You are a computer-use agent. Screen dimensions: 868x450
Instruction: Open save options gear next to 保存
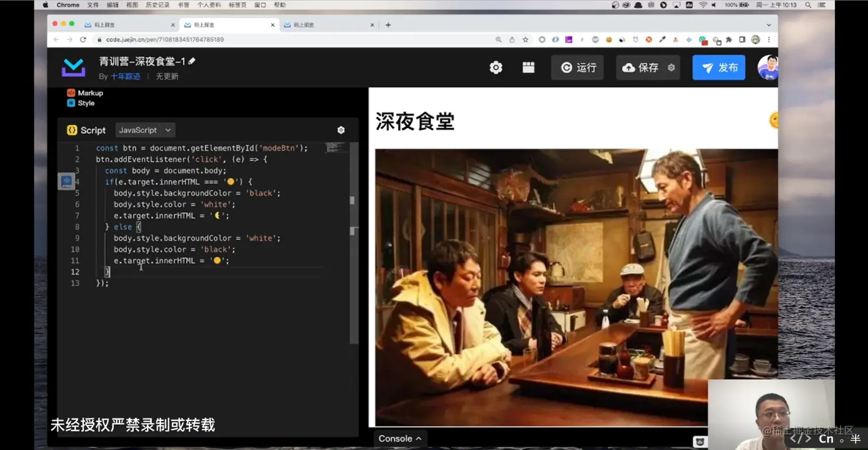point(671,68)
